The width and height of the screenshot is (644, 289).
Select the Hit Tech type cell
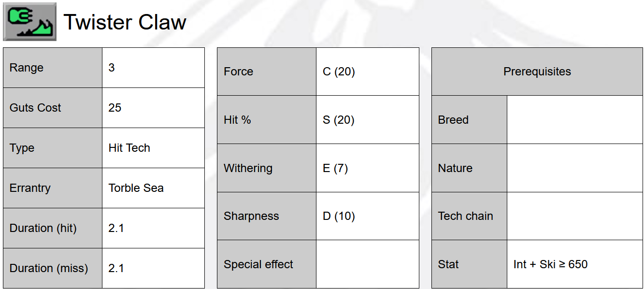click(153, 148)
